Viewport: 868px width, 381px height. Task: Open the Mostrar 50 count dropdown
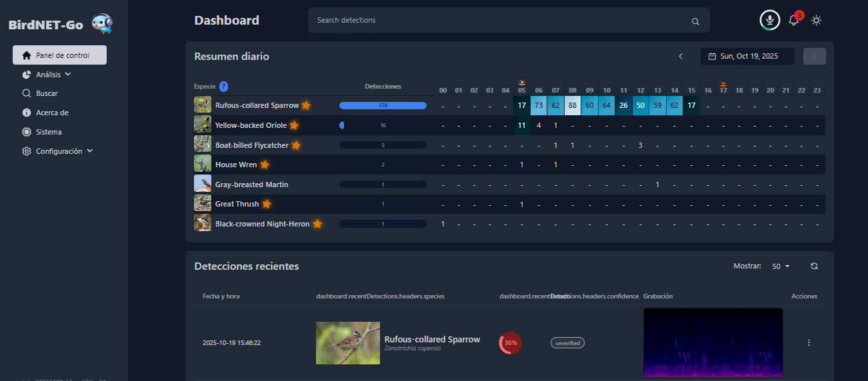point(781,266)
